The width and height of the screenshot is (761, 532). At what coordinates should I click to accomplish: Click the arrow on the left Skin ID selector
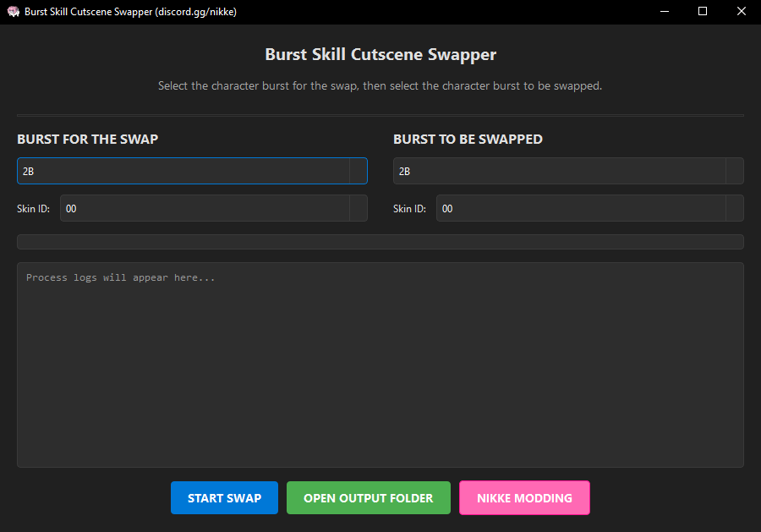click(359, 208)
